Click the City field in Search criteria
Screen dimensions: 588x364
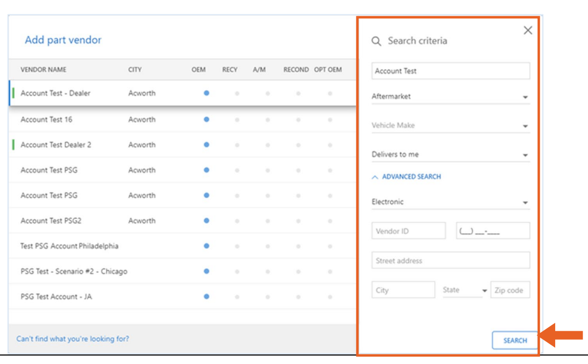click(x=403, y=290)
